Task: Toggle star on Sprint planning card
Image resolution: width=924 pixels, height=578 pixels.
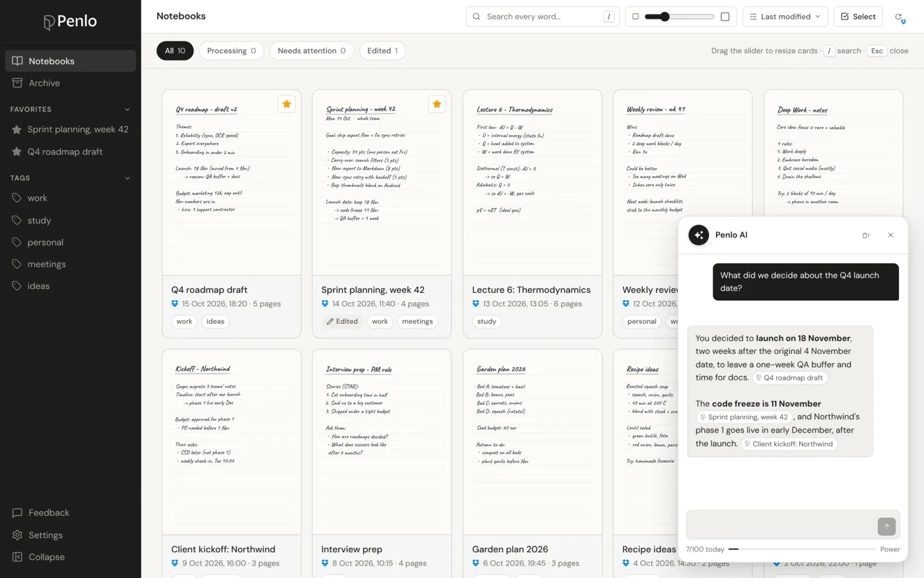Action: click(x=437, y=104)
